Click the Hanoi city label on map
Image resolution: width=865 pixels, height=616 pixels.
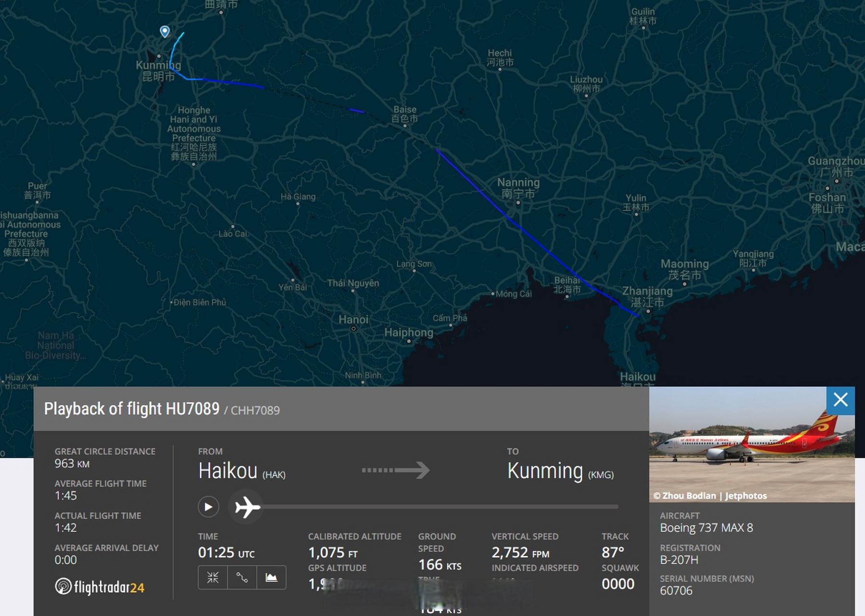(x=353, y=320)
